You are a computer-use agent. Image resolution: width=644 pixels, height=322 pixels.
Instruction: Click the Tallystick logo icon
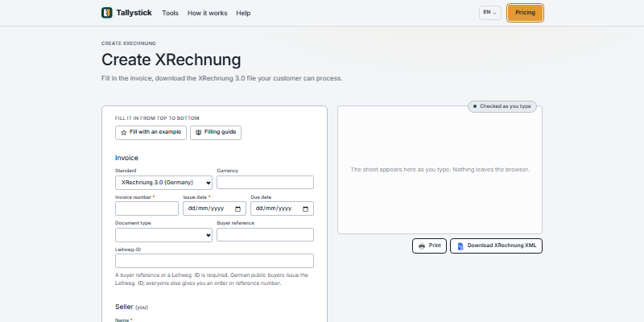pyautogui.click(x=107, y=13)
